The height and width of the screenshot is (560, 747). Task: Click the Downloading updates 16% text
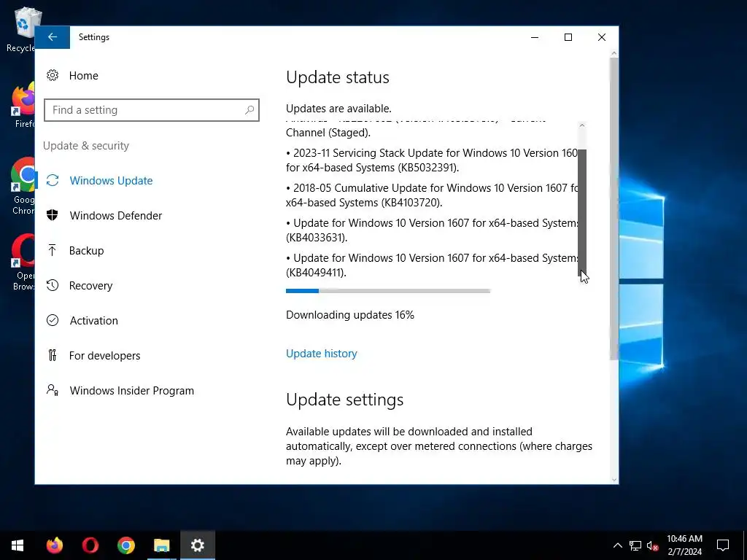[350, 315]
